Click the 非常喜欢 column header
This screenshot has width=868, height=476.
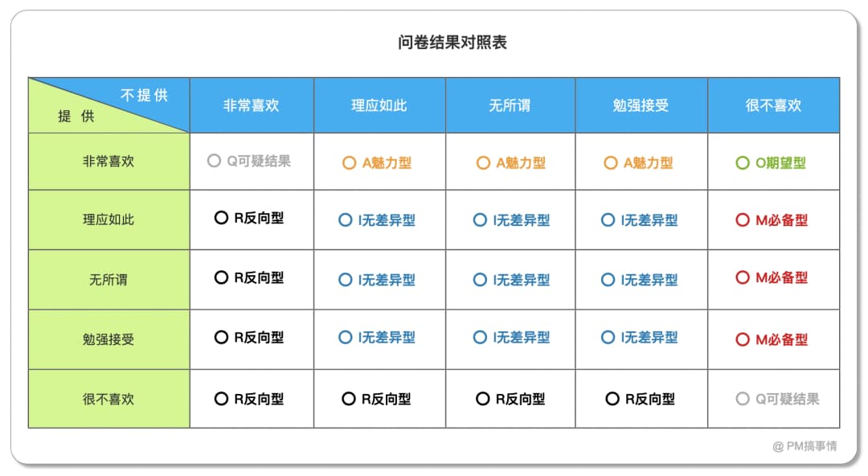pyautogui.click(x=252, y=105)
